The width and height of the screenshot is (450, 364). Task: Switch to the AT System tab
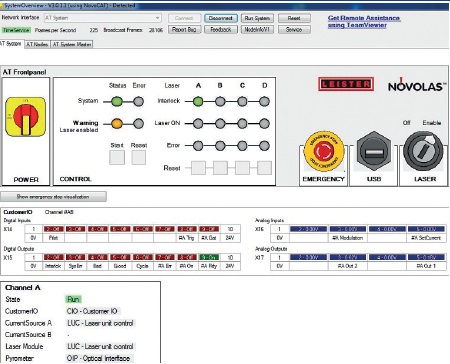tap(11, 44)
